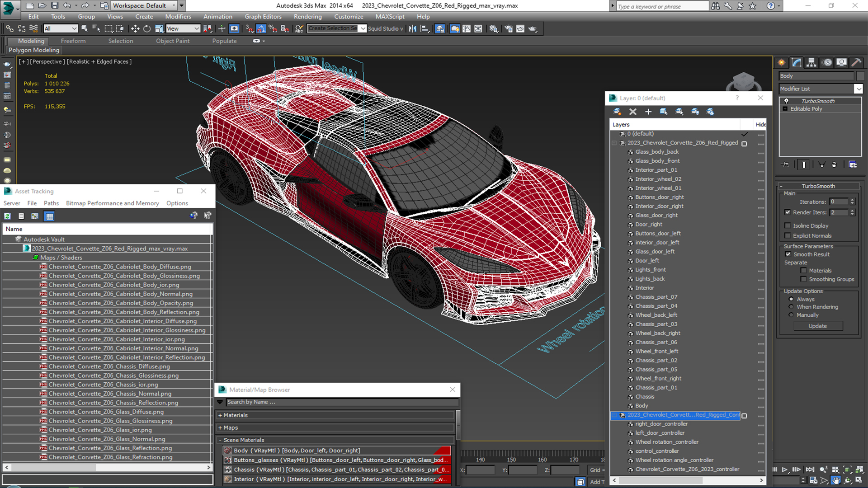Select the table view icon in Asset Tracking
The image size is (868, 488).
point(50,216)
